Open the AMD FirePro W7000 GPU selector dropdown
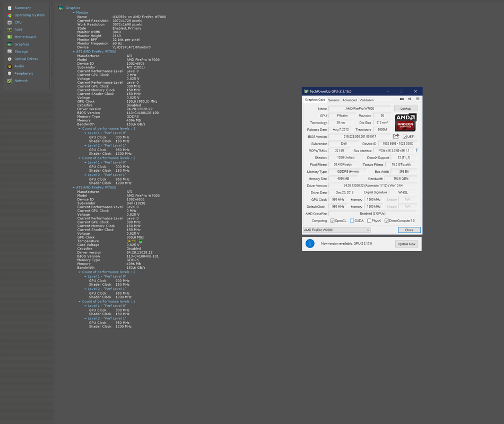The height and width of the screenshot is (424, 504). click(x=336, y=230)
